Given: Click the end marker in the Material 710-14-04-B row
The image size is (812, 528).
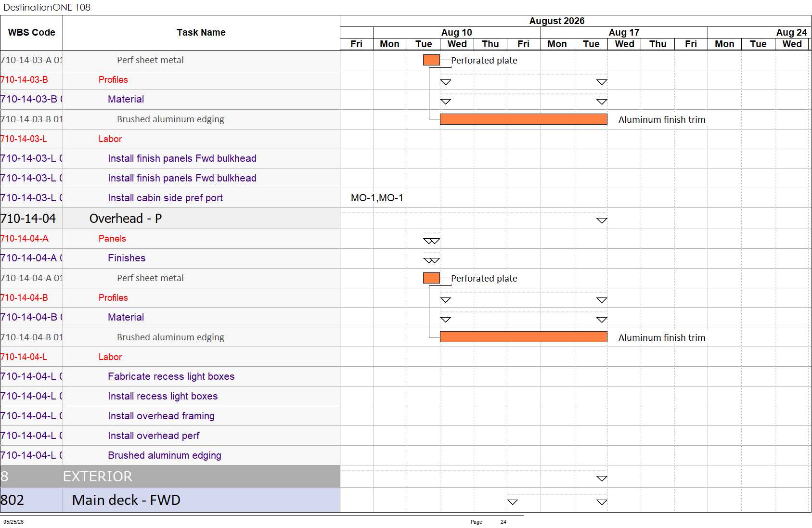Looking at the screenshot, I should point(602,320).
